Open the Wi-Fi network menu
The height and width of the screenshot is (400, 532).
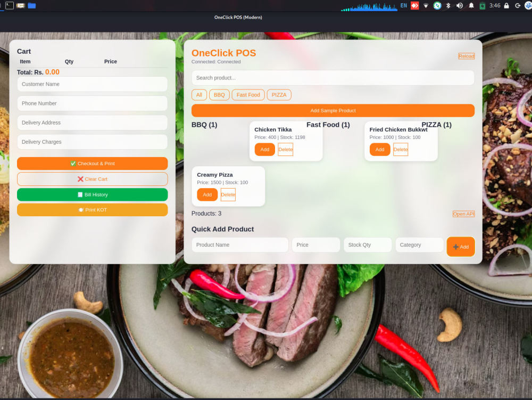click(x=426, y=6)
